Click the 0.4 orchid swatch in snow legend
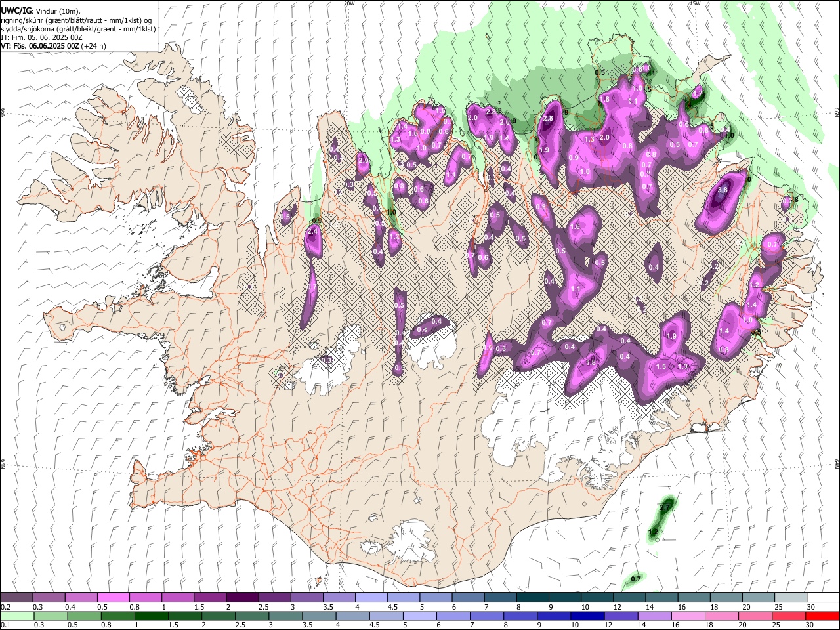The image size is (840, 630). coord(81,597)
